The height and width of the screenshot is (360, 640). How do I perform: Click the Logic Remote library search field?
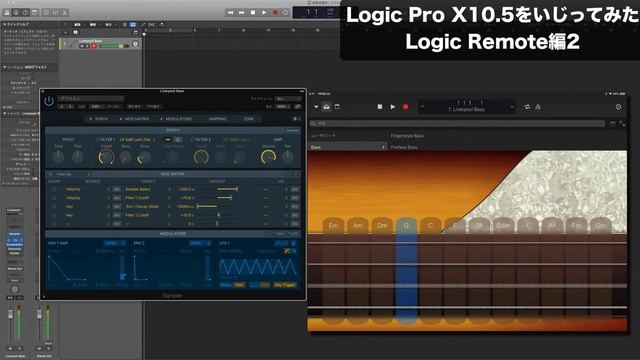click(457, 123)
